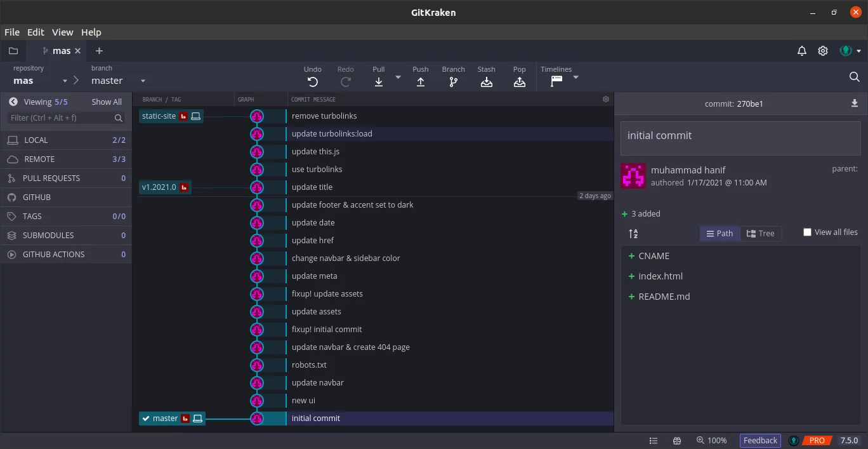Click the master branch label
Screen dimensions: 868x449
tap(172, 419)
